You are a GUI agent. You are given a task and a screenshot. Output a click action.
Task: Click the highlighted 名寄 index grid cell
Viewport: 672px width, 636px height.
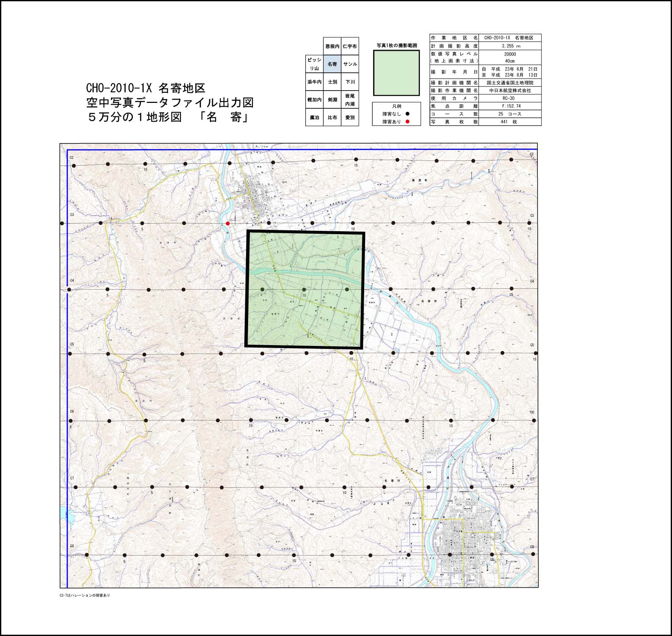[332, 64]
